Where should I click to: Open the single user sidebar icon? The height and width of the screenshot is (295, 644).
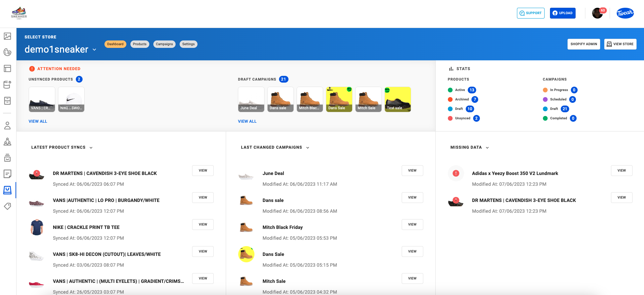click(7, 126)
